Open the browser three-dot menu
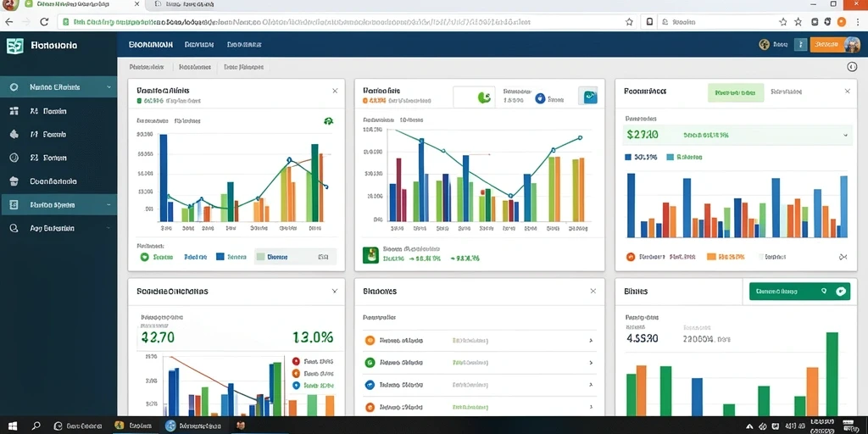The width and height of the screenshot is (868, 434). click(x=857, y=22)
